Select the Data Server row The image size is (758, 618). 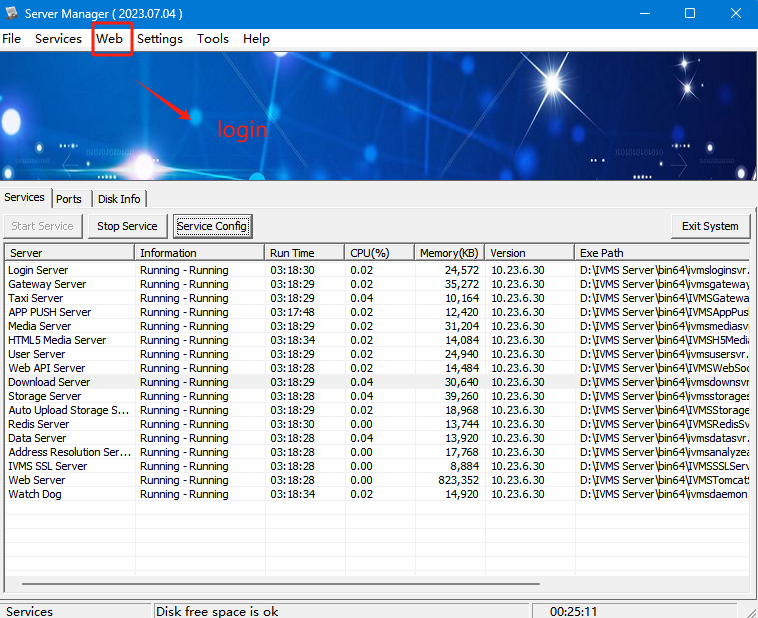coord(377,438)
